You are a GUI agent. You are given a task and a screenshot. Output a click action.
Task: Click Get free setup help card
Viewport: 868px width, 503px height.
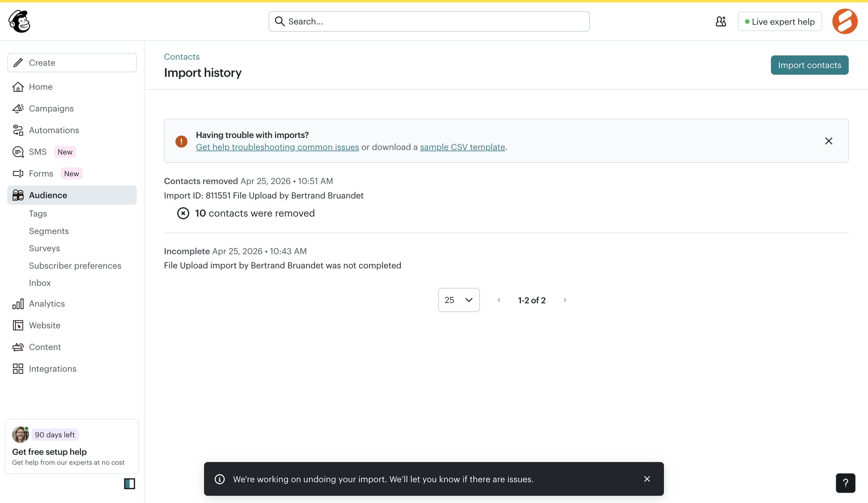tap(72, 447)
